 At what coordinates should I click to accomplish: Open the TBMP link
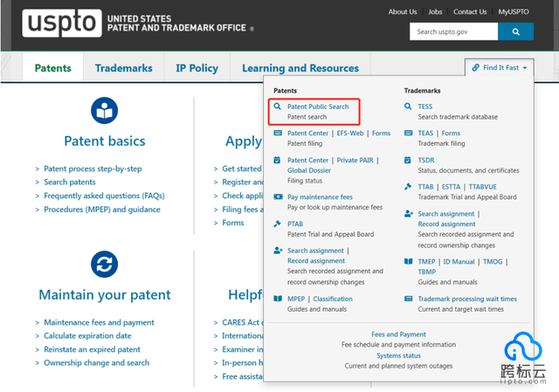tap(427, 272)
